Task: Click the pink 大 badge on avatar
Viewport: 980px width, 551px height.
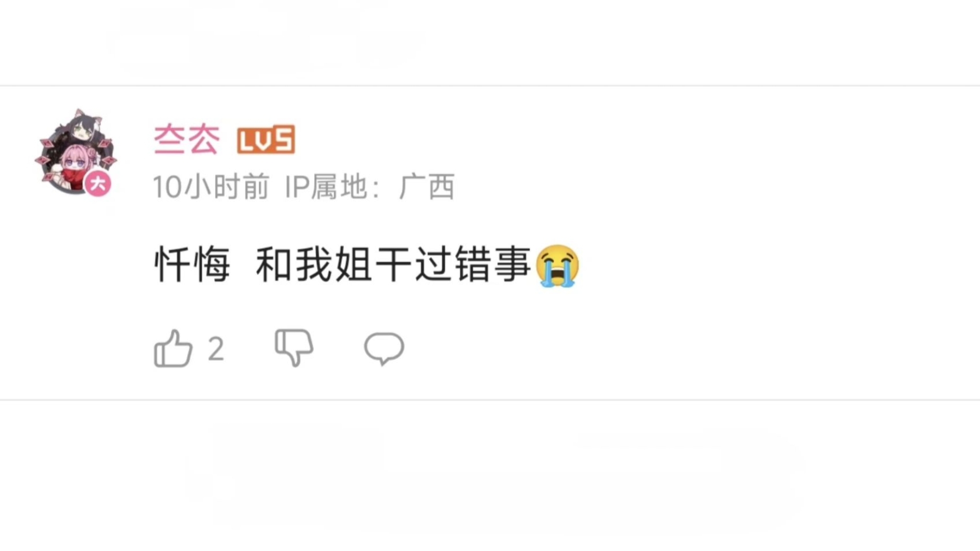Action: [98, 183]
